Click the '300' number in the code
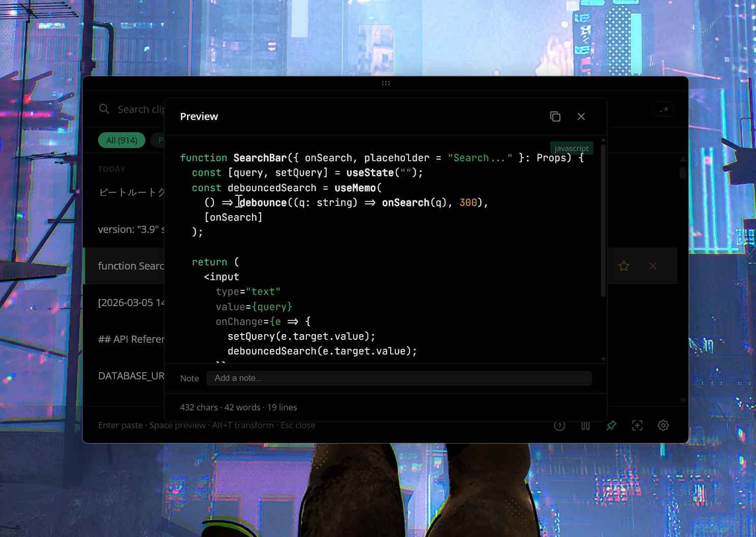The width and height of the screenshot is (756, 537). click(468, 203)
